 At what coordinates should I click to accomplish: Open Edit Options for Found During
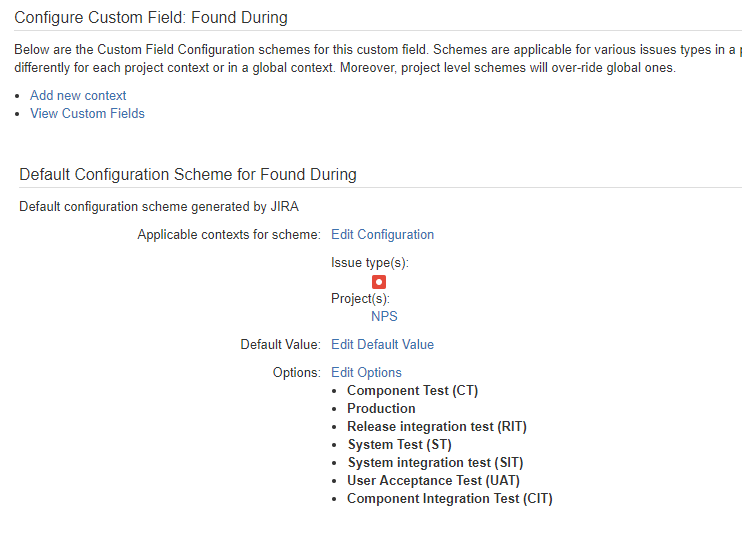pyautogui.click(x=366, y=373)
